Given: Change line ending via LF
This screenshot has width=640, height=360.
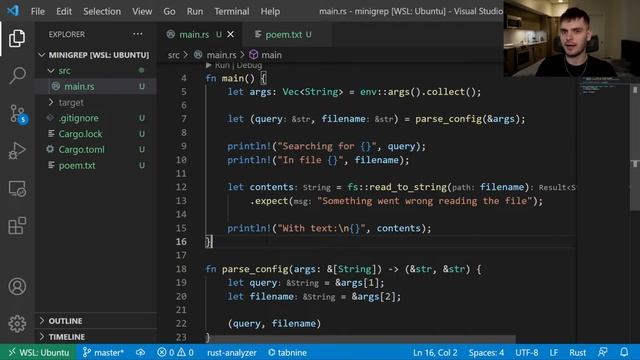Looking at the screenshot, I should (553, 352).
